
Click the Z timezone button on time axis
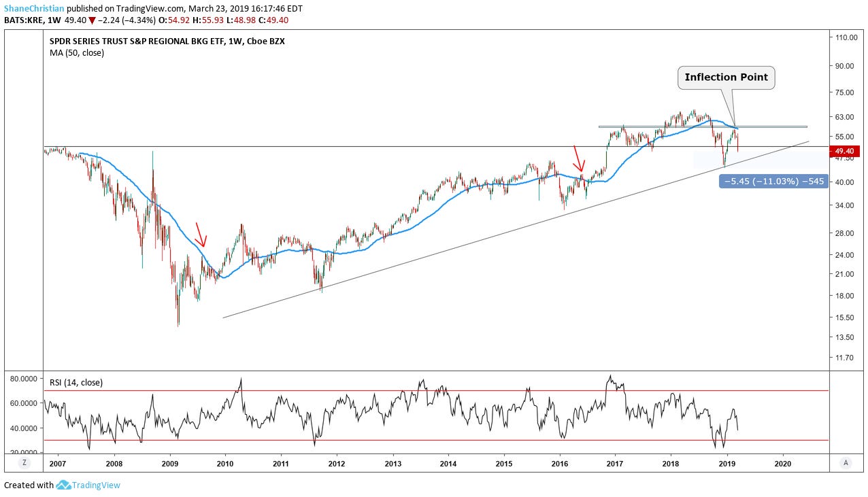(x=24, y=462)
